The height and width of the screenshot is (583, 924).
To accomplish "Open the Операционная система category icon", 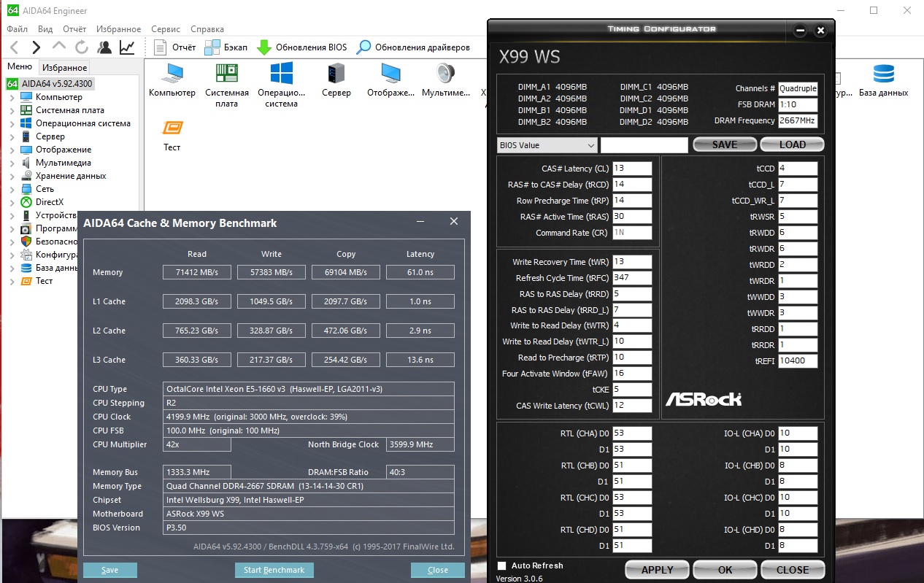I will (282, 85).
